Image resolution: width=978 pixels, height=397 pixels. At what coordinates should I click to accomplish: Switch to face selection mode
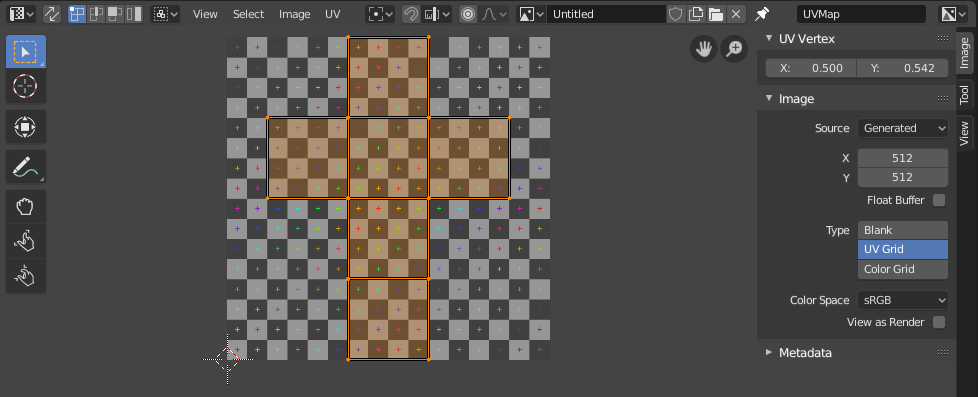click(115, 14)
